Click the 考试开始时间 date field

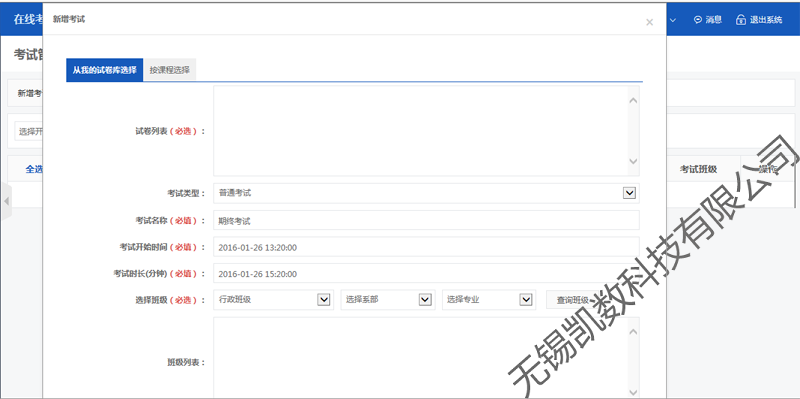tap(426, 247)
